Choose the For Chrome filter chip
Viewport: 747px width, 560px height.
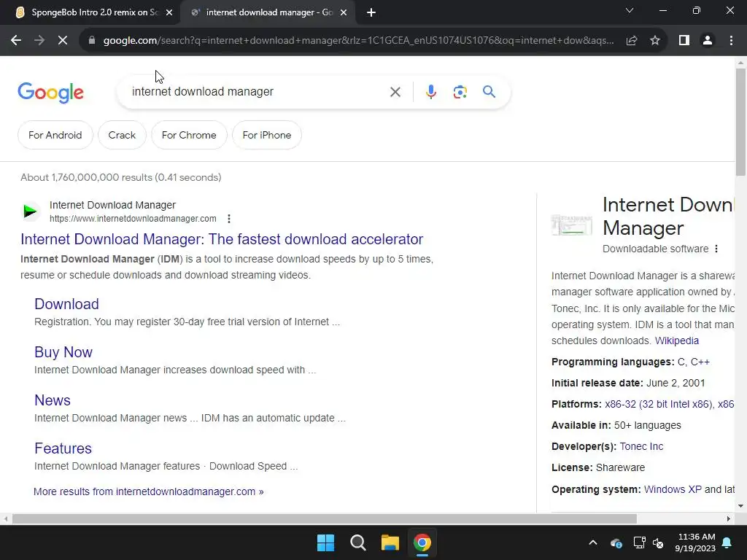click(x=189, y=135)
